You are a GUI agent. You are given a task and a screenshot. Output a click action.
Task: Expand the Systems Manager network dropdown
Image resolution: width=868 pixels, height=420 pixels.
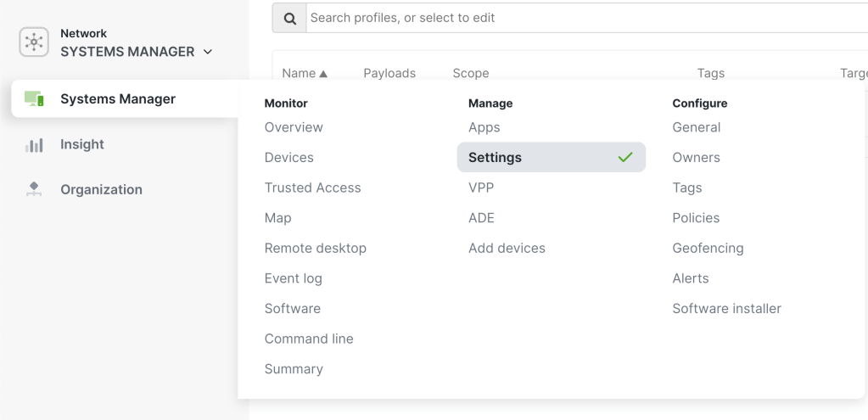[208, 52]
